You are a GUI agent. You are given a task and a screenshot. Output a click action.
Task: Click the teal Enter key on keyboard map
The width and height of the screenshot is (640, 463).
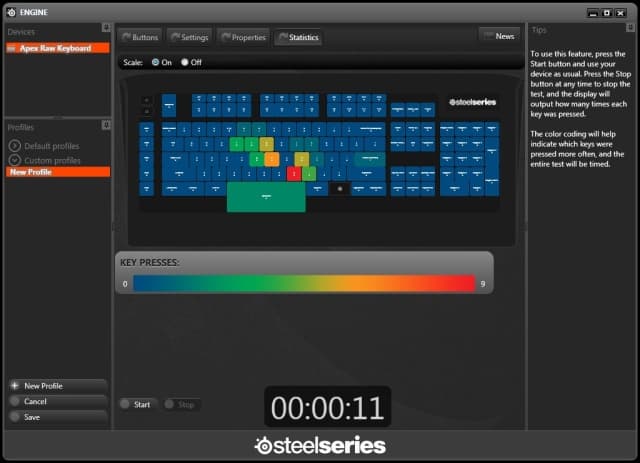[370, 159]
